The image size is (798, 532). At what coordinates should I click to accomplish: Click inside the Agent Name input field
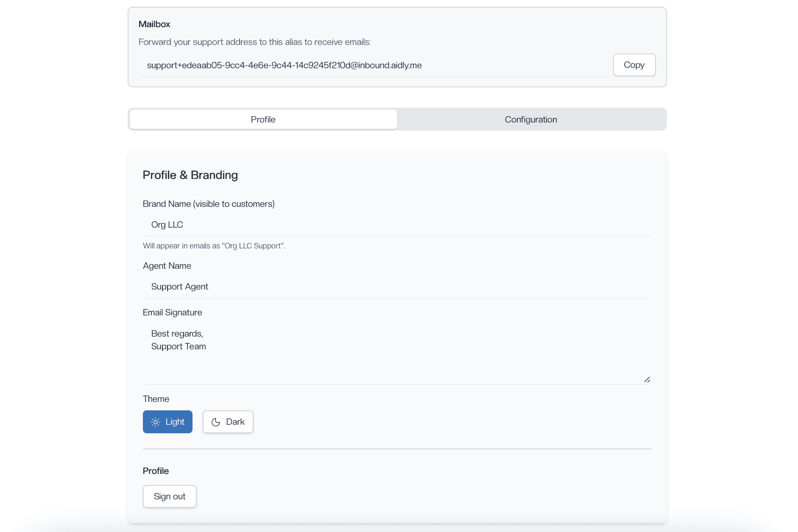tap(397, 287)
